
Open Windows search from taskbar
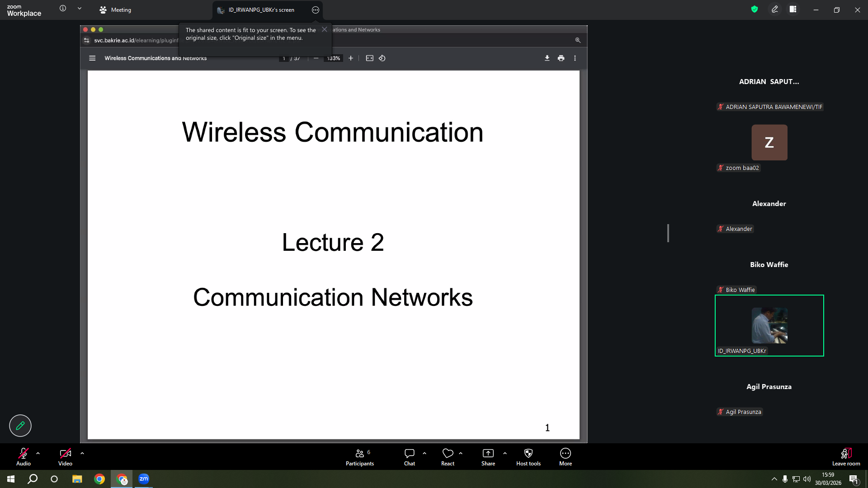point(33,479)
